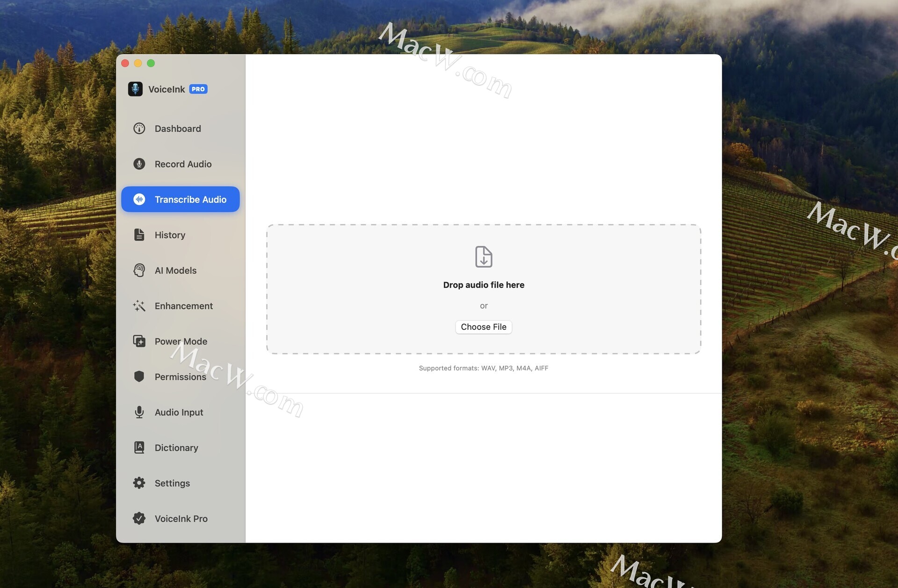Select the Permissions label
The width and height of the screenshot is (898, 588).
(181, 377)
